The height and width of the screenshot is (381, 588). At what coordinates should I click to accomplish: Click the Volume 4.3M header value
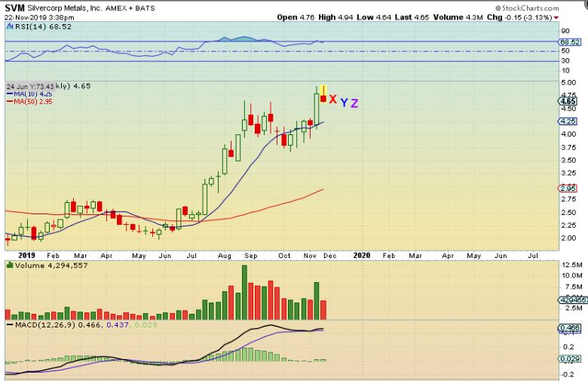pos(458,17)
